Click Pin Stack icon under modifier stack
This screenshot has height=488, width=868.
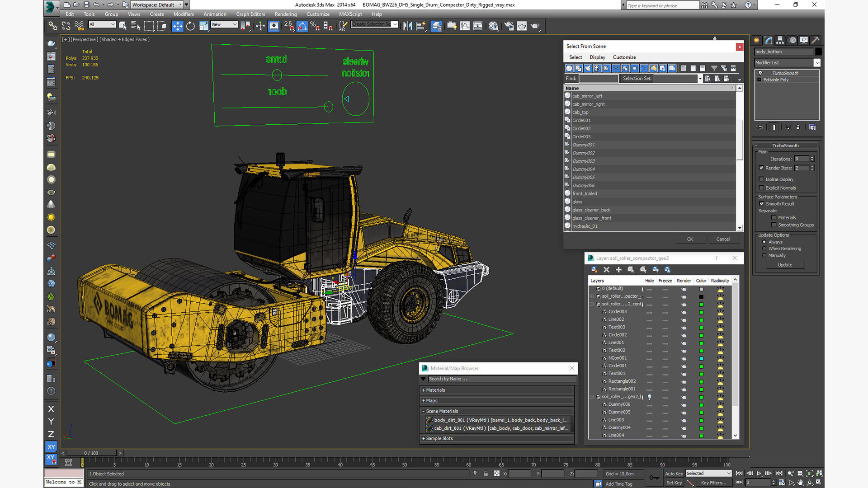point(760,127)
